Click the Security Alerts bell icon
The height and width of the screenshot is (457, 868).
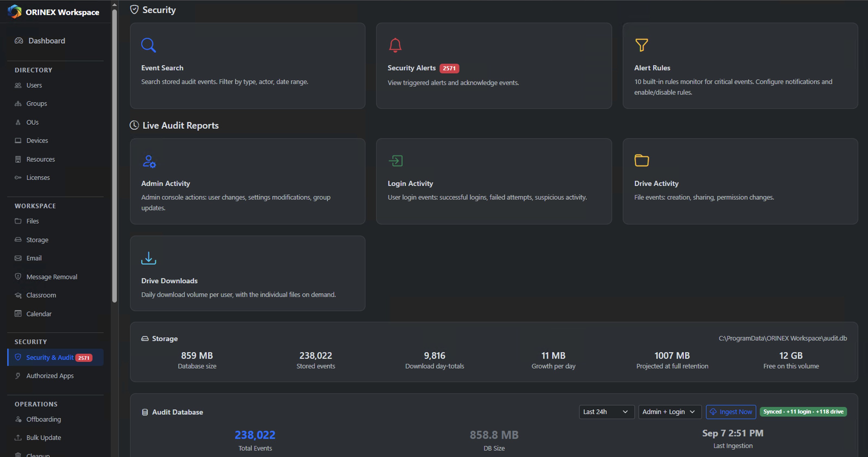pos(395,45)
